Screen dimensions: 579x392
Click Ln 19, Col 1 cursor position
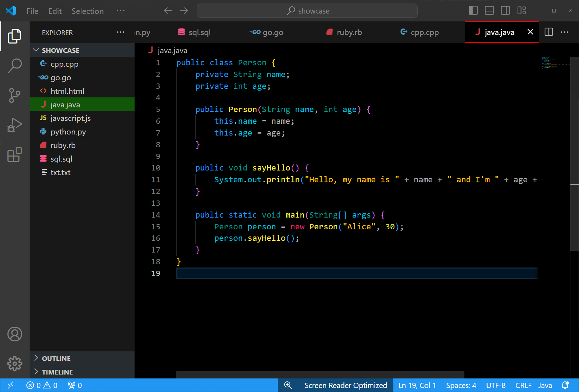point(417,385)
